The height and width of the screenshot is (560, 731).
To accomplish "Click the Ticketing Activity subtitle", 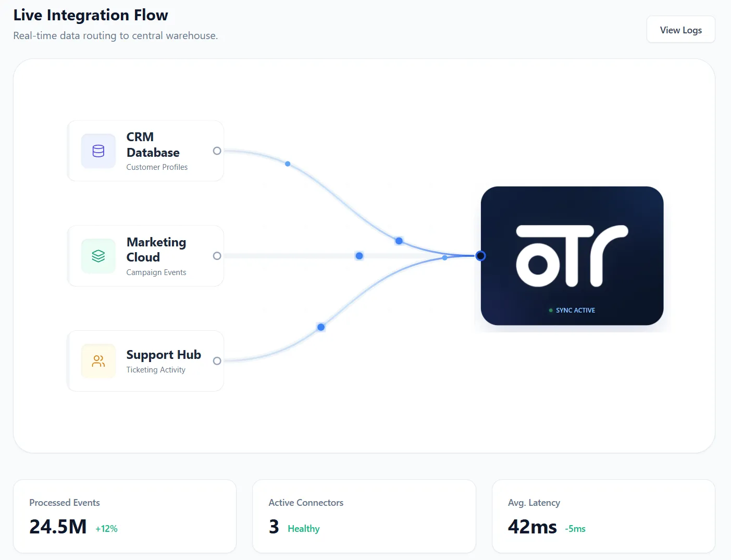I will coord(156,370).
